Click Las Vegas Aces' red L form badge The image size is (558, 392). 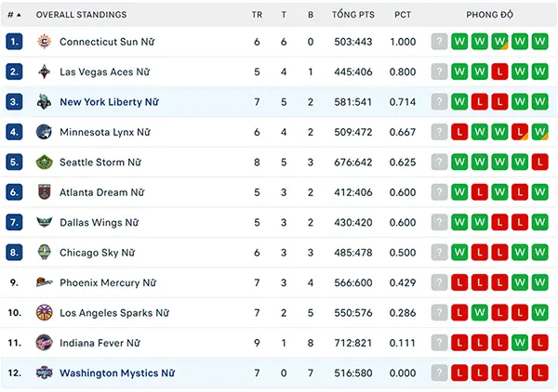click(x=499, y=72)
